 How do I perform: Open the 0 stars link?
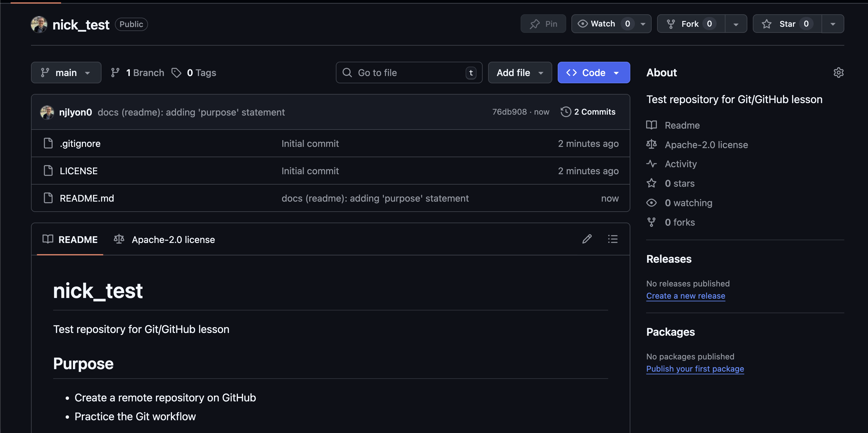[680, 183]
